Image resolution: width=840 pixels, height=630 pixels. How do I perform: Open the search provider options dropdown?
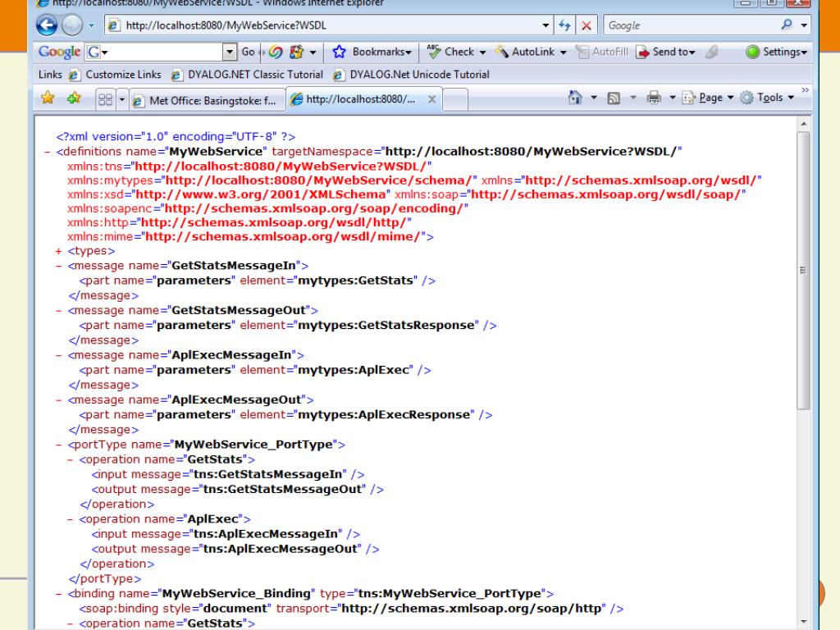804,25
